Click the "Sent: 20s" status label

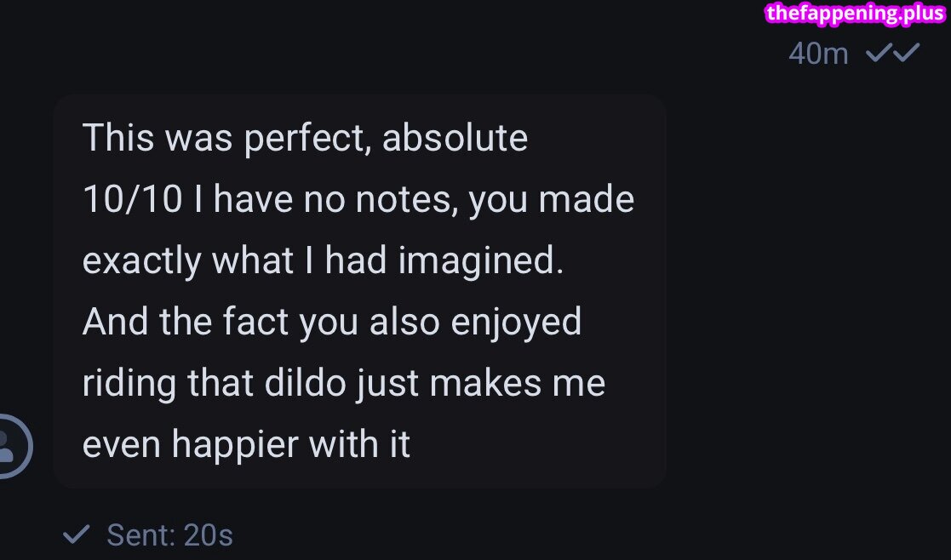pyautogui.click(x=169, y=535)
